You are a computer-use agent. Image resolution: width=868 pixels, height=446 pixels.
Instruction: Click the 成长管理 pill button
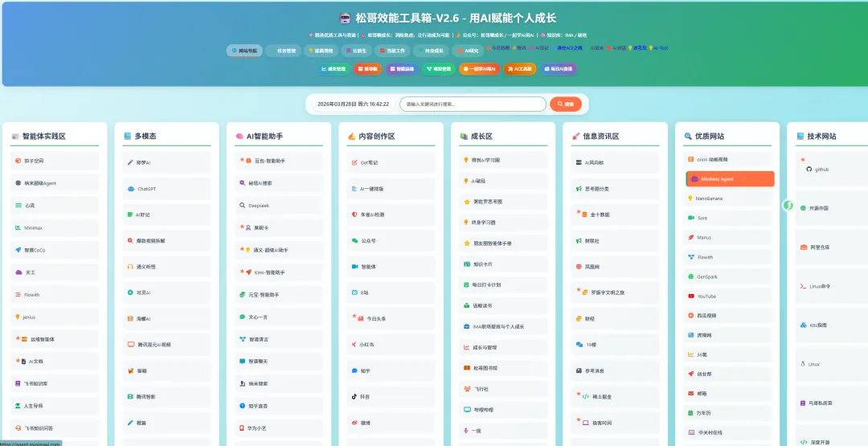tap(334, 69)
